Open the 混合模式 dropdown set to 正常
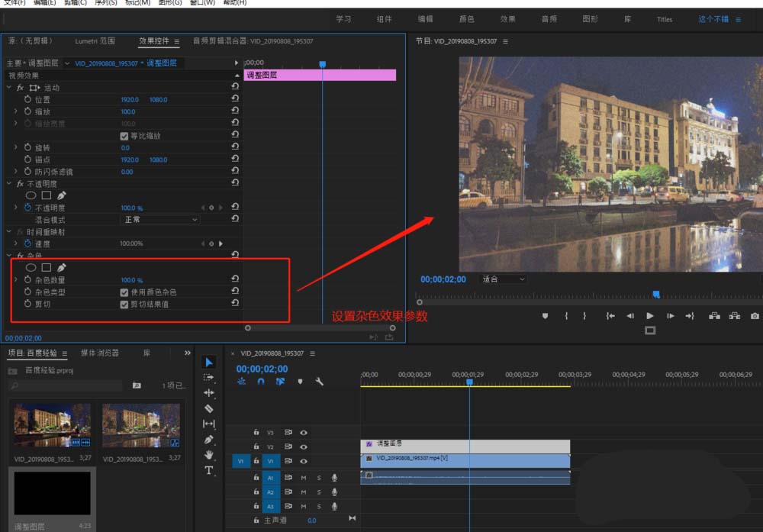 (160, 220)
